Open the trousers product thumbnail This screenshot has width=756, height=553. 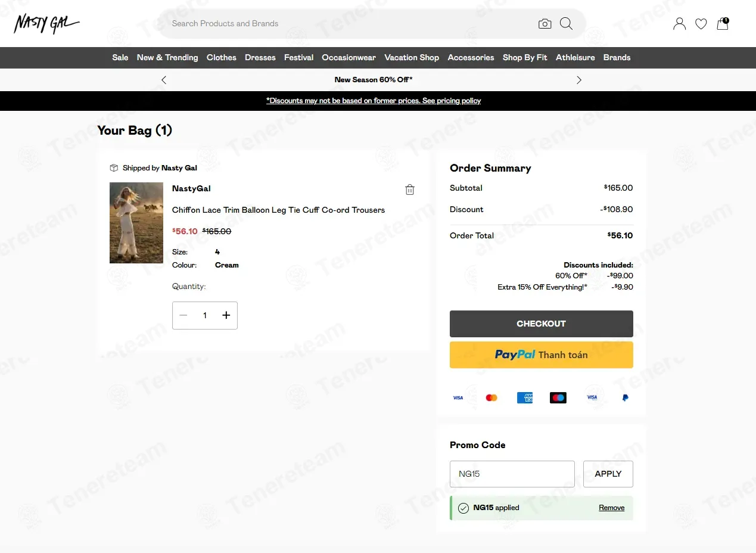(136, 223)
